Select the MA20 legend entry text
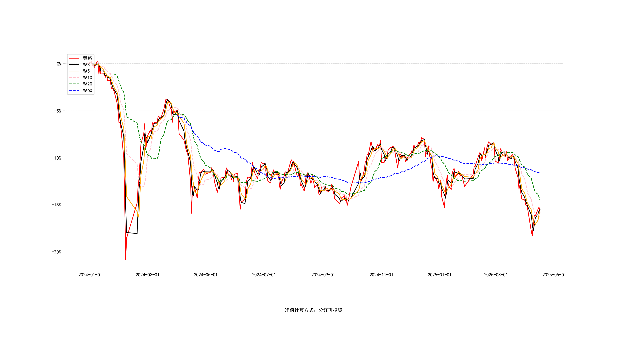The height and width of the screenshot is (364, 618). pos(87,84)
